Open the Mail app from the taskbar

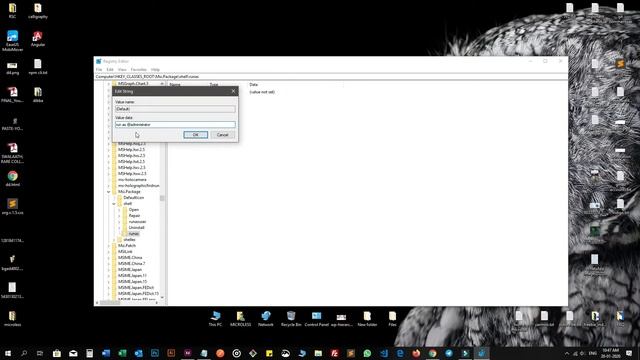coord(73,353)
